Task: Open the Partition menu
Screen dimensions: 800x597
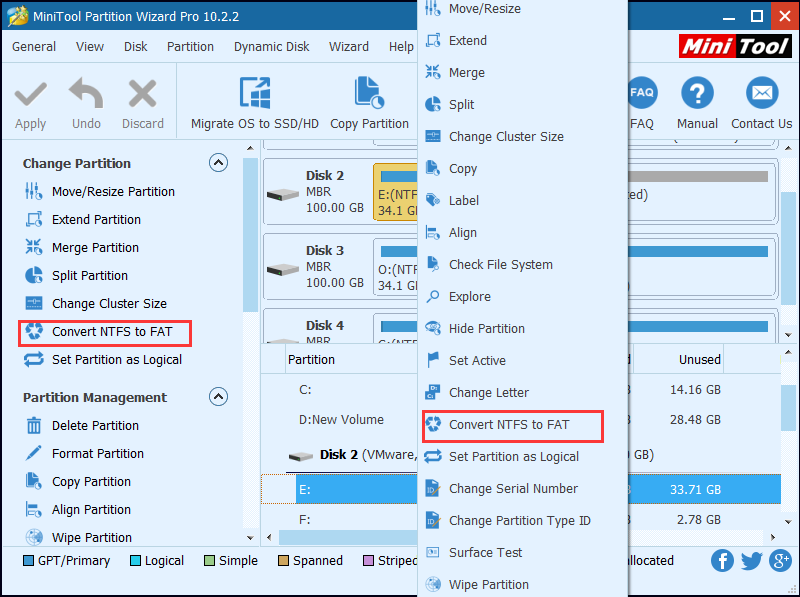Action: tap(190, 46)
